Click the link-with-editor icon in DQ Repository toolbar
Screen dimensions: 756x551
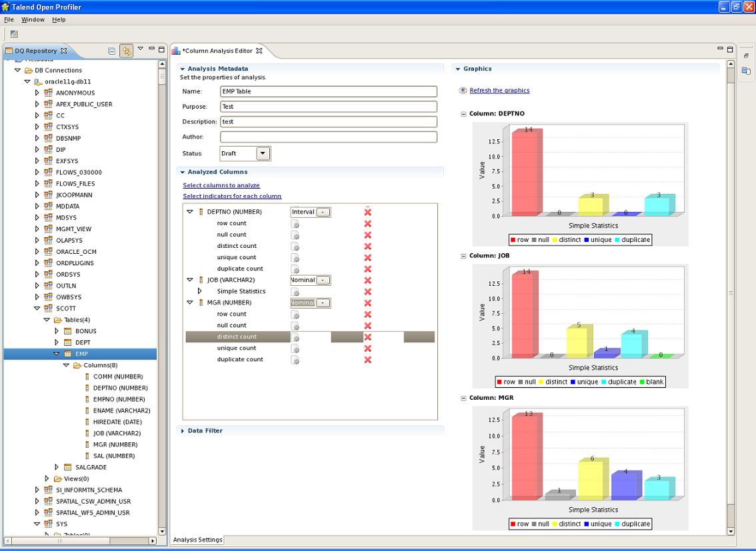tap(126, 51)
